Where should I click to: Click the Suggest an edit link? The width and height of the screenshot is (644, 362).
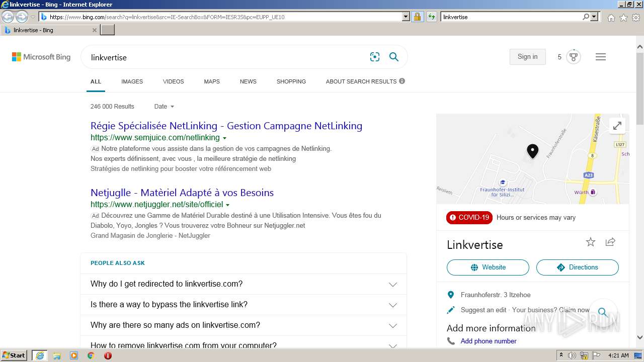click(x=484, y=310)
